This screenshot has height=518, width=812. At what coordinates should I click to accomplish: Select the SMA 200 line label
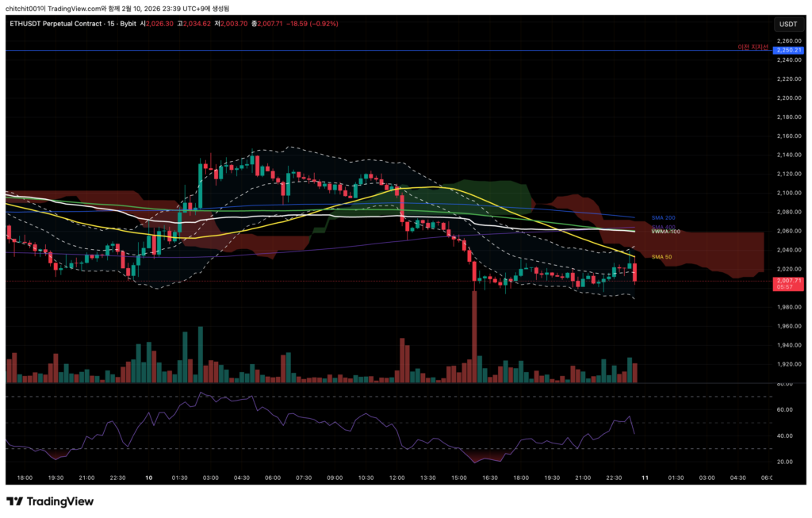tap(663, 217)
